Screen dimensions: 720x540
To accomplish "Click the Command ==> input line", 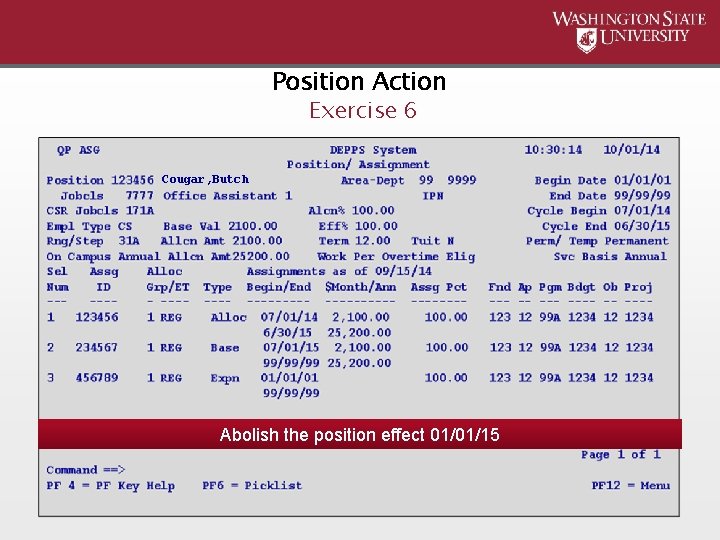I will click(x=86, y=470).
